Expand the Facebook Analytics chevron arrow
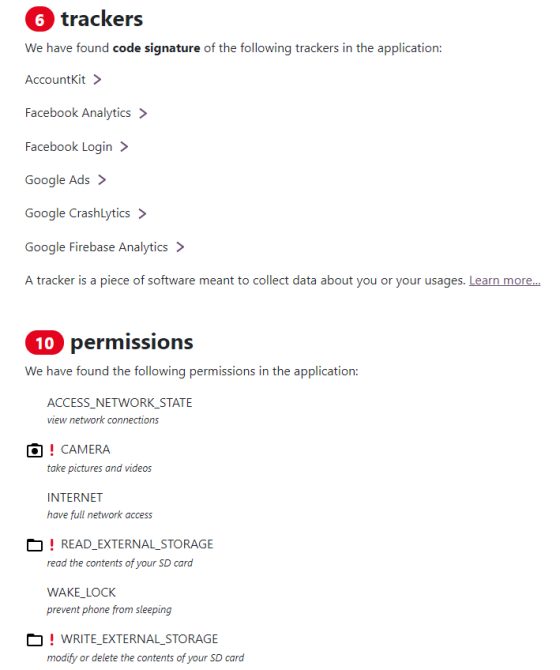 click(x=143, y=113)
